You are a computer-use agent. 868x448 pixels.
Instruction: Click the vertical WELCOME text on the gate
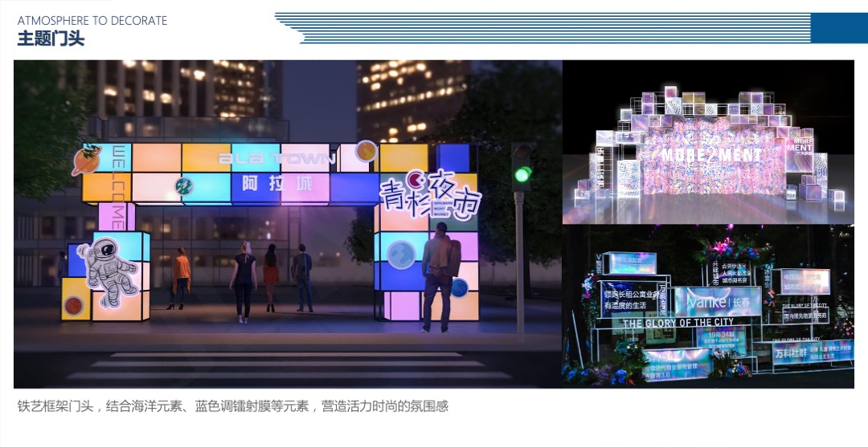(117, 186)
